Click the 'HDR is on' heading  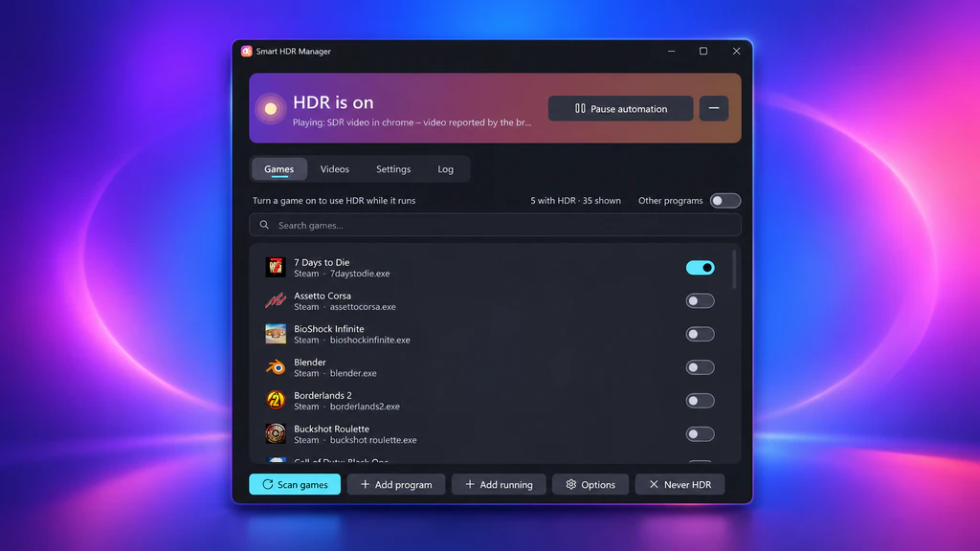(x=333, y=101)
